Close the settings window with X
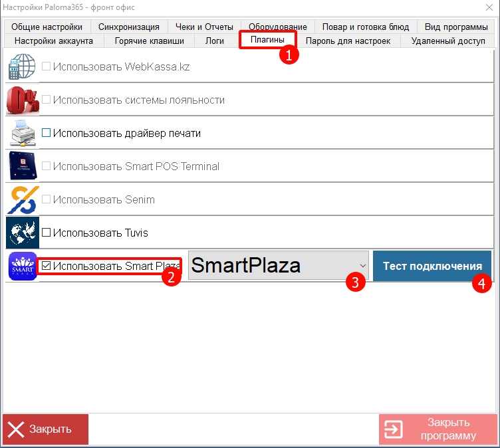This screenshot has height=448, width=500. pos(487,7)
